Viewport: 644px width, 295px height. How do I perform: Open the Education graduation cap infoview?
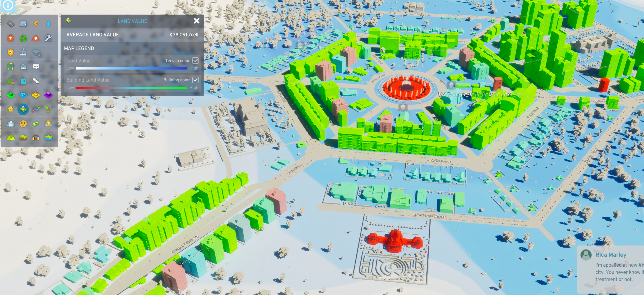(36, 52)
